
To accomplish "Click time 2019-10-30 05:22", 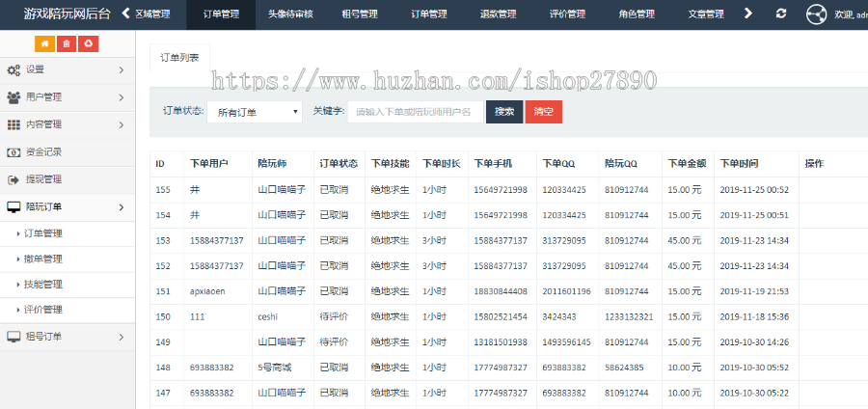I will tap(754, 393).
